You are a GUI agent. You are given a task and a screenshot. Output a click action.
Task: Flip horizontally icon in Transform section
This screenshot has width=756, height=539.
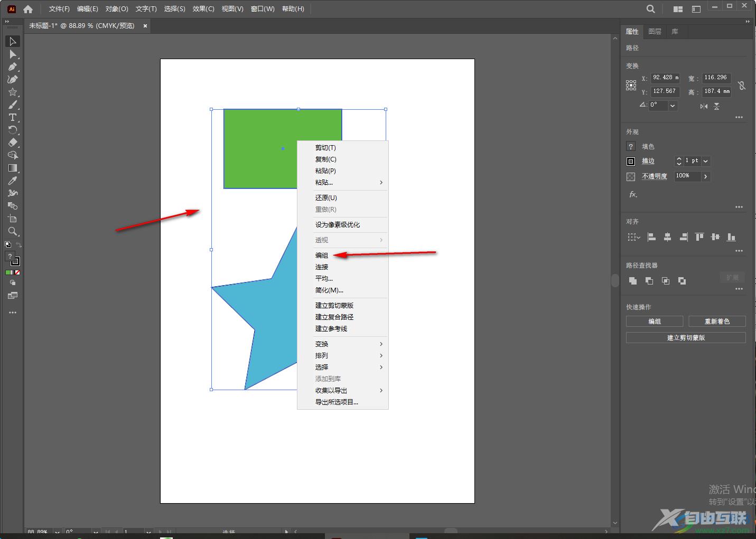(704, 107)
